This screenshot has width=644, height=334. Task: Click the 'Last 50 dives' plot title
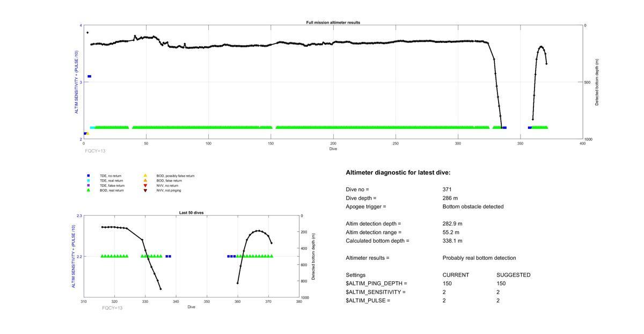[191, 213]
